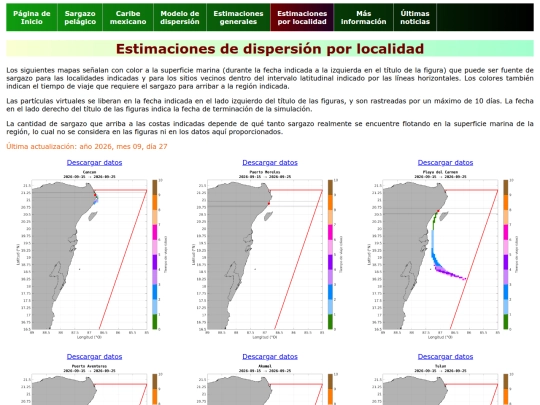Click the purple trajectory on Playa del Carmen map

pyautogui.click(x=451, y=274)
